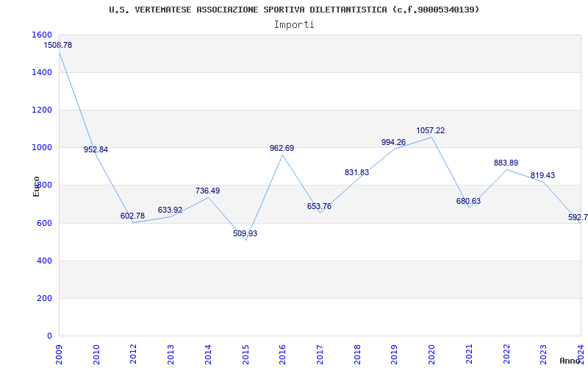Select the 962.69 data label
The height and width of the screenshot is (368, 588).
coord(282,148)
